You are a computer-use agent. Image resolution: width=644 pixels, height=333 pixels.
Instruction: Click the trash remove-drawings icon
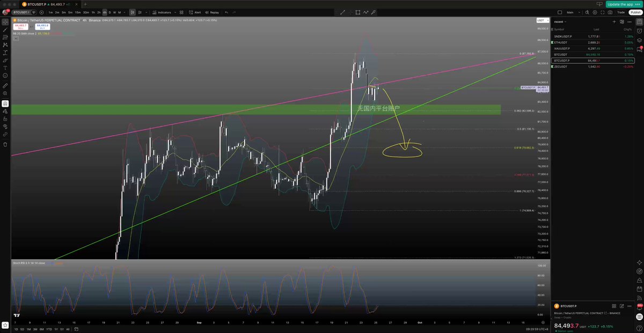coord(5,144)
